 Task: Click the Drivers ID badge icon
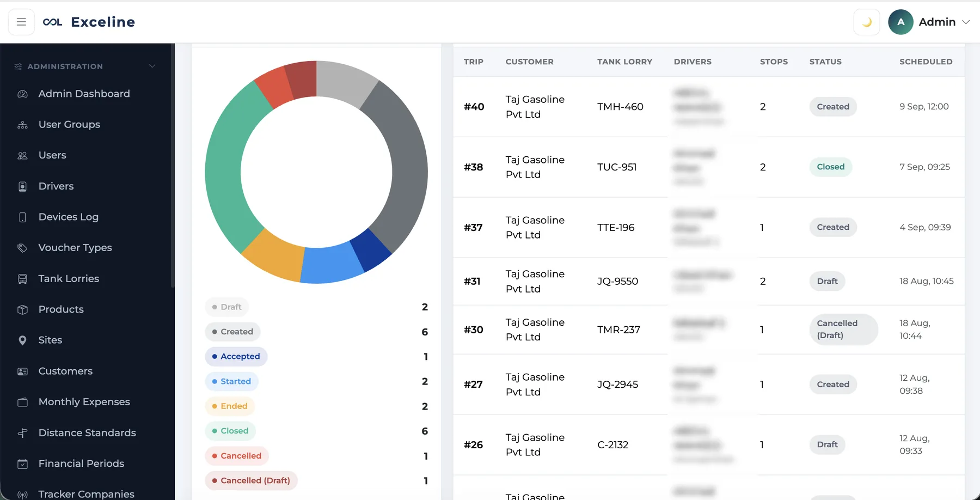[22, 187]
